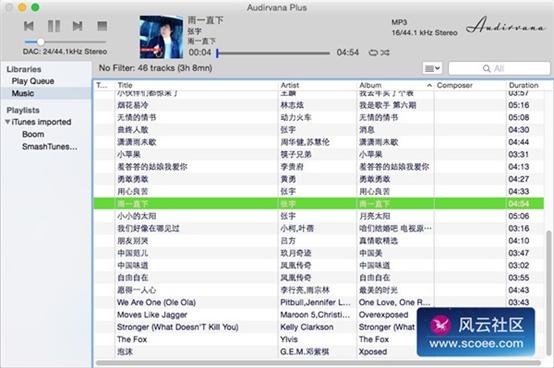Skip to the previous track
The width and height of the screenshot is (554, 368).
tap(29, 26)
